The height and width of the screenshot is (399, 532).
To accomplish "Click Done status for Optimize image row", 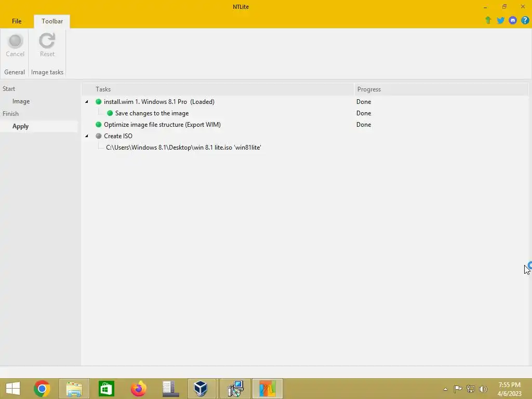I will coord(364,125).
